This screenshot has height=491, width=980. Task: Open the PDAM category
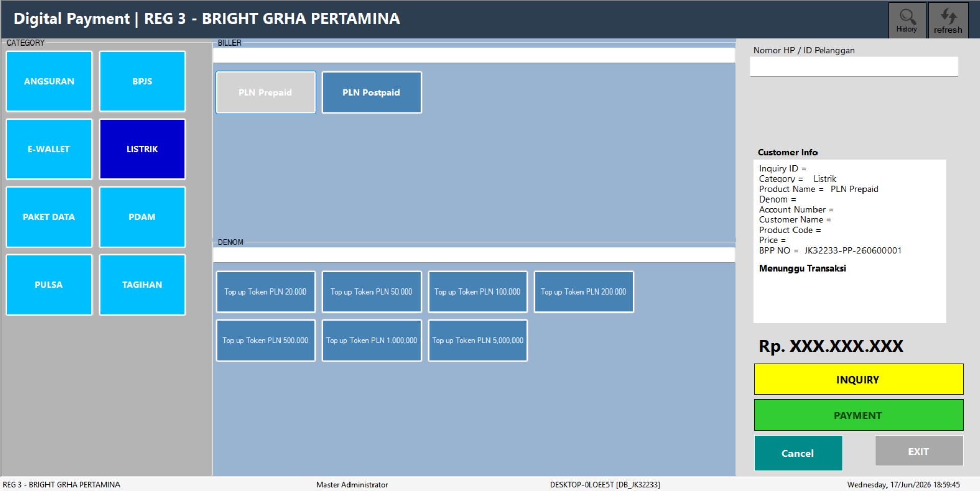142,217
